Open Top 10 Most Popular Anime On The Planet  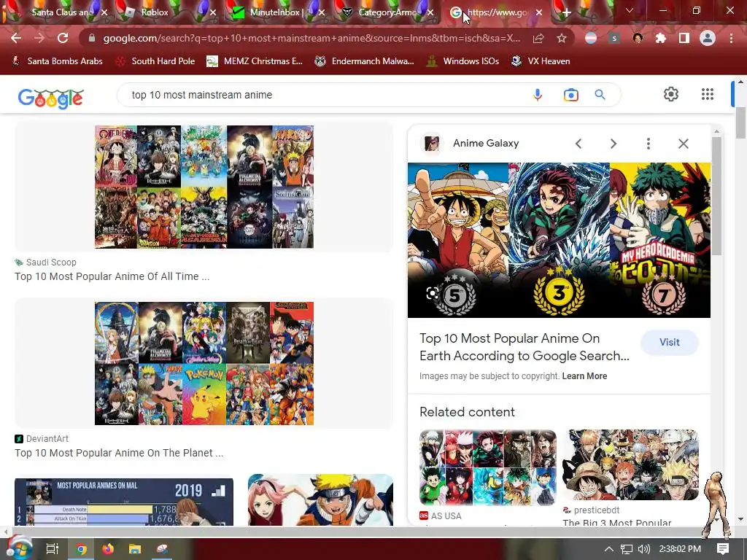tap(119, 453)
